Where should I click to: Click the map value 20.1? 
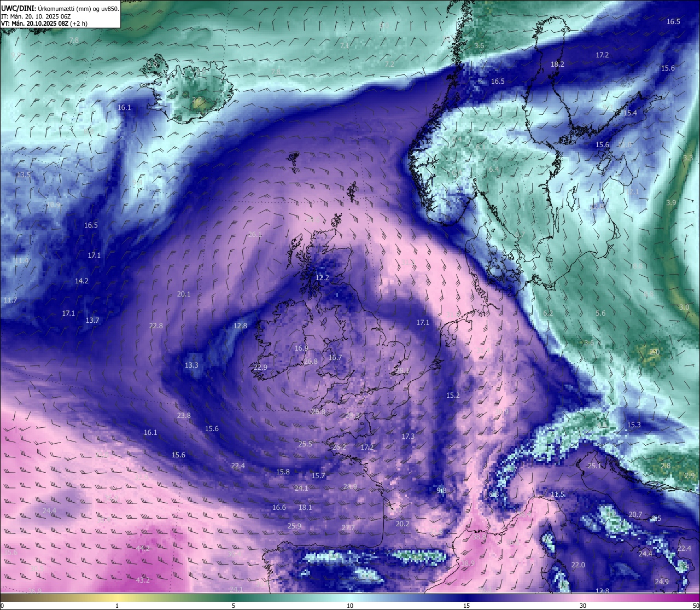[x=184, y=294]
